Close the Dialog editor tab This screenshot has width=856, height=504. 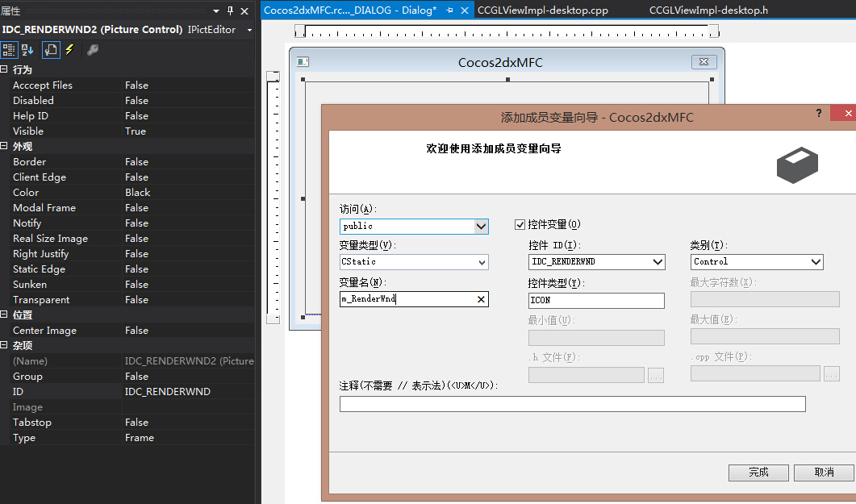click(x=465, y=10)
